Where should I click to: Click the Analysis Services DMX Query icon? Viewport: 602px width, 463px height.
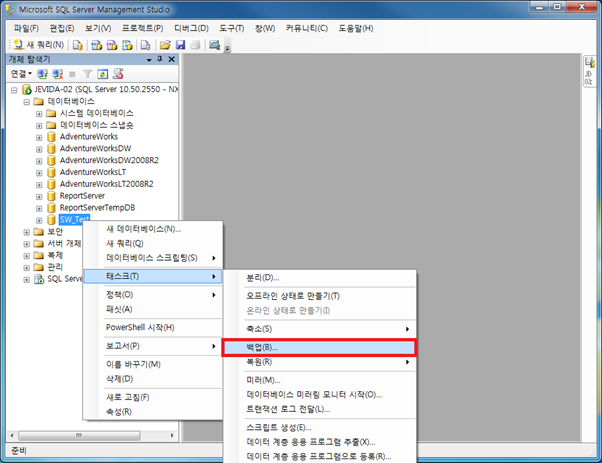[112, 45]
